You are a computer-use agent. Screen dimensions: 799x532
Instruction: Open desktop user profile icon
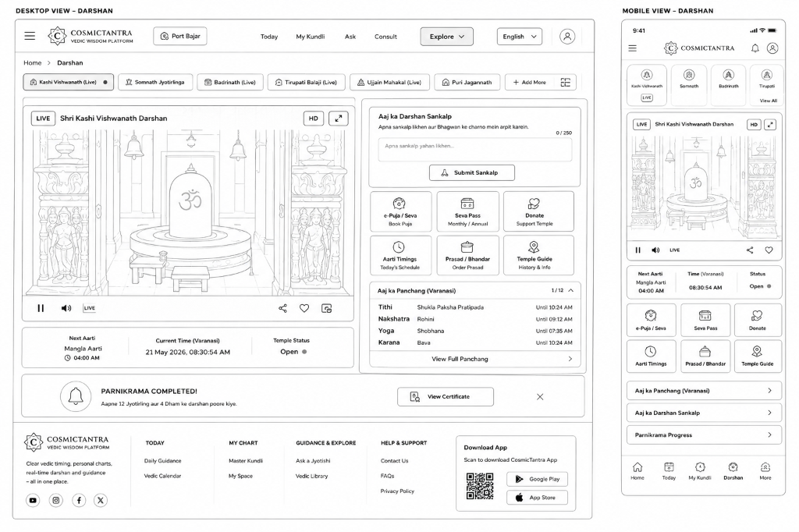[x=567, y=36]
